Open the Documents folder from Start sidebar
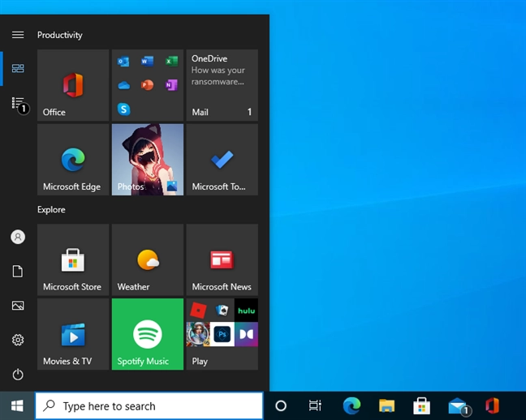 click(x=18, y=271)
